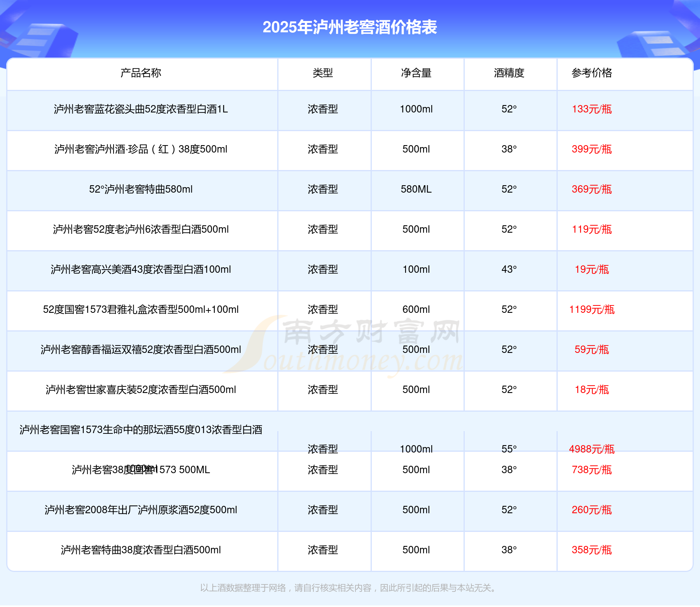The height and width of the screenshot is (607, 700).
Task: Click product 泸州老窖国窖1573生命中的那坛酒55度013浓香型白酒
Action: coord(141,430)
